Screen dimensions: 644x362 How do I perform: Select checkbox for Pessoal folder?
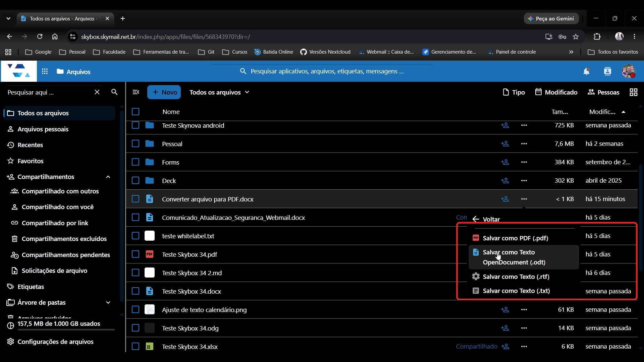point(136,144)
